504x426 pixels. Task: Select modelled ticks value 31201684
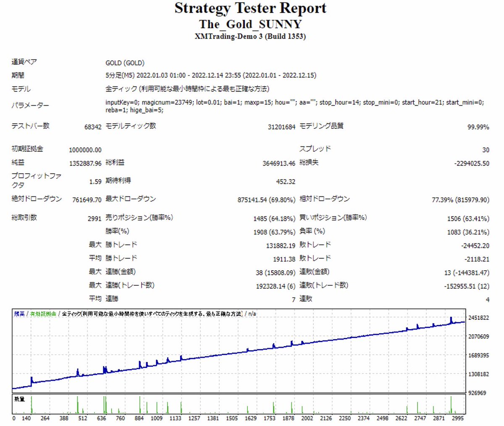point(281,127)
